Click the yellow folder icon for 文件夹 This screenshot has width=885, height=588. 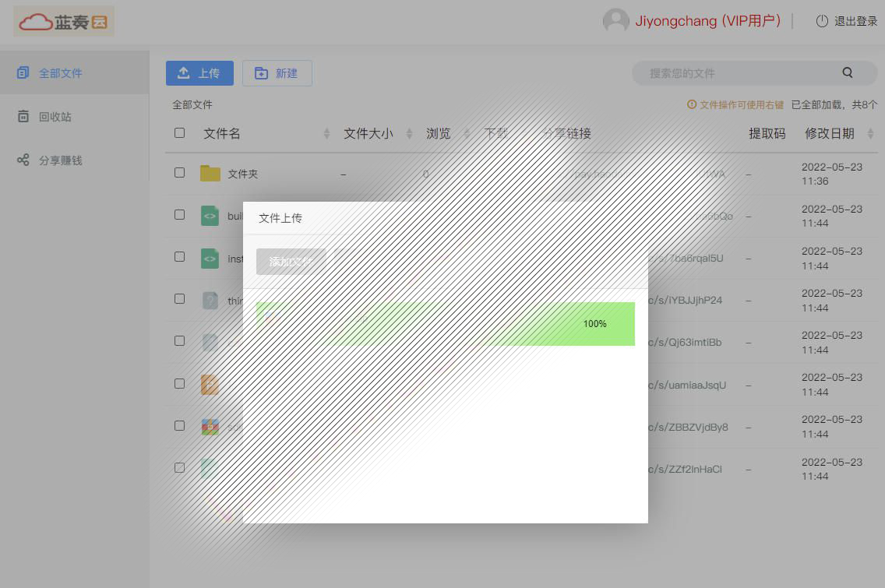coord(210,173)
